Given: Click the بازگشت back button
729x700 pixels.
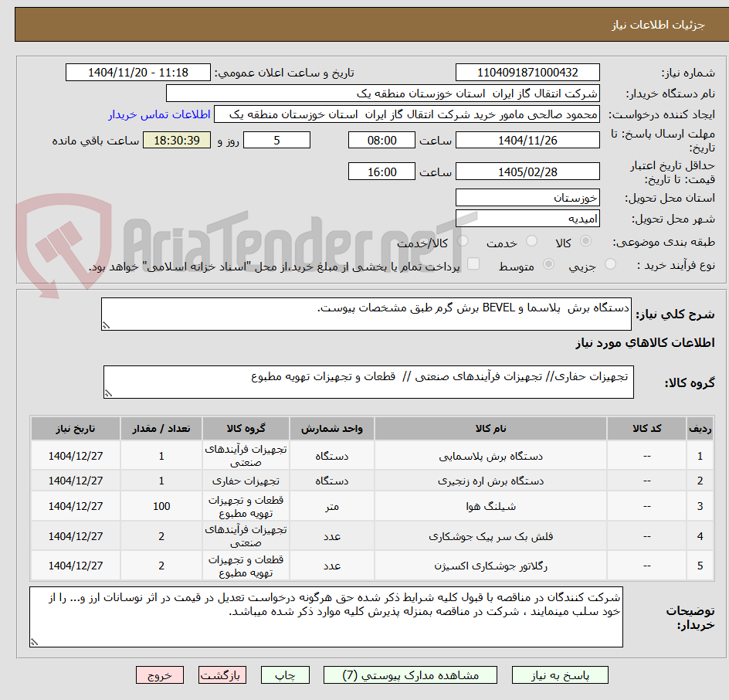Looking at the screenshot, I should 222,675.
